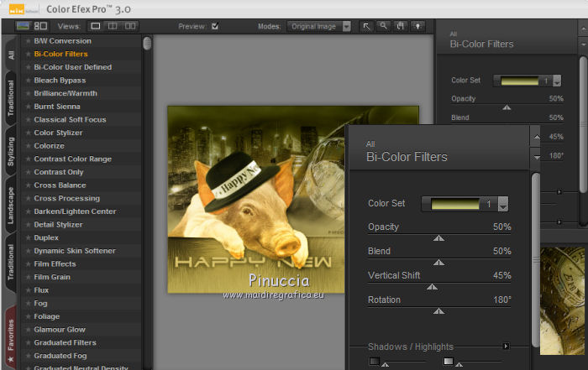
Task: Toggle favorite star for B/W Conversion
Action: [x=28, y=41]
